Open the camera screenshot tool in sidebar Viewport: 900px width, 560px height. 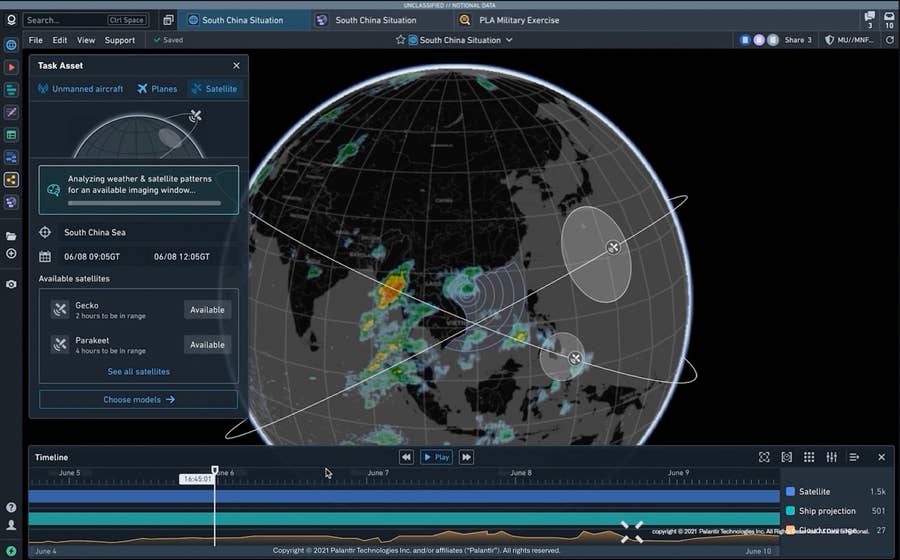click(x=11, y=284)
